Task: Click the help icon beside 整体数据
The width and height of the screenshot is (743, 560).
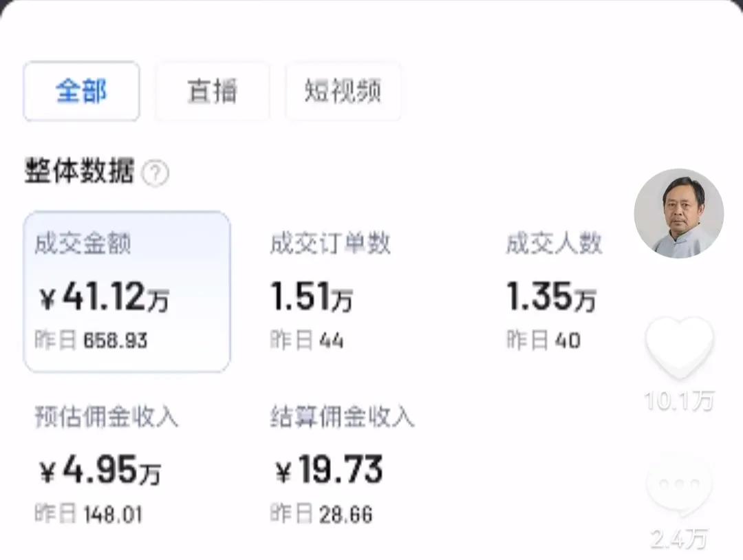Action: (x=155, y=174)
